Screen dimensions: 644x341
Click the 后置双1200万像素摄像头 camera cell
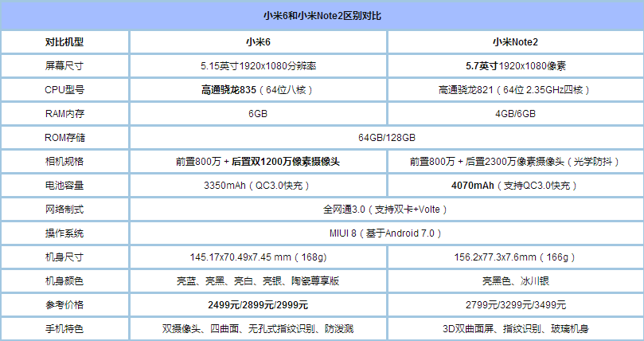click(x=259, y=161)
